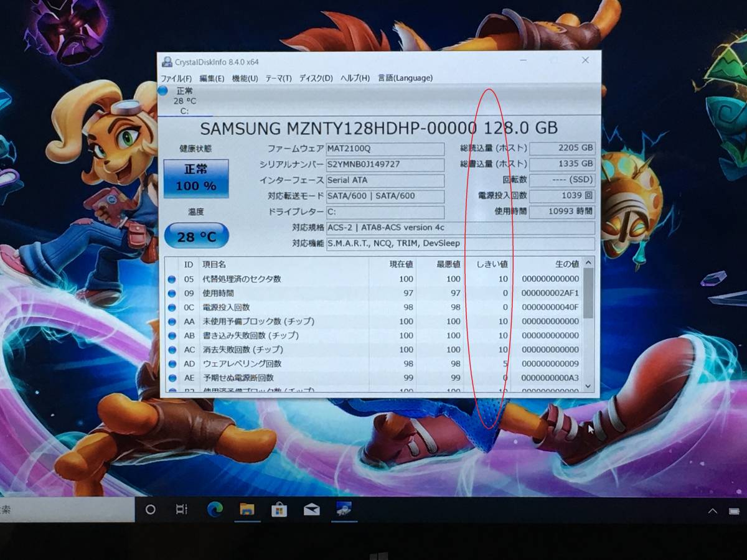Click the features field S.M.A.R.T., NCQ, TRIM, DevSleep
747x560 pixels.
point(460,243)
